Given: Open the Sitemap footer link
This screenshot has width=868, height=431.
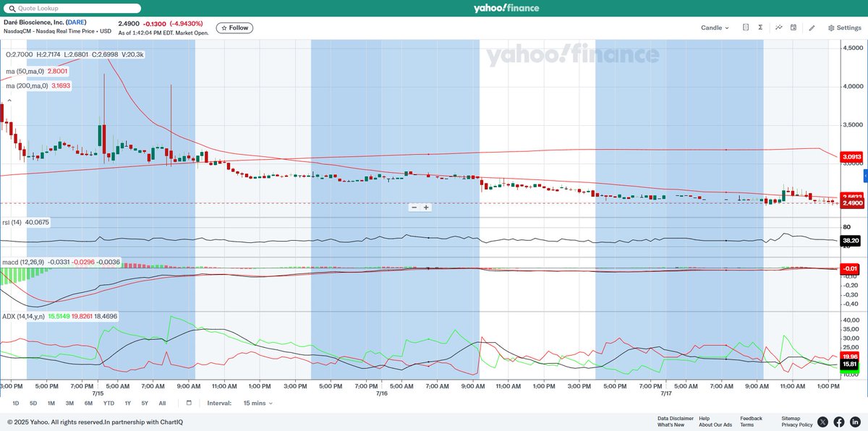Looking at the screenshot, I should [791, 418].
